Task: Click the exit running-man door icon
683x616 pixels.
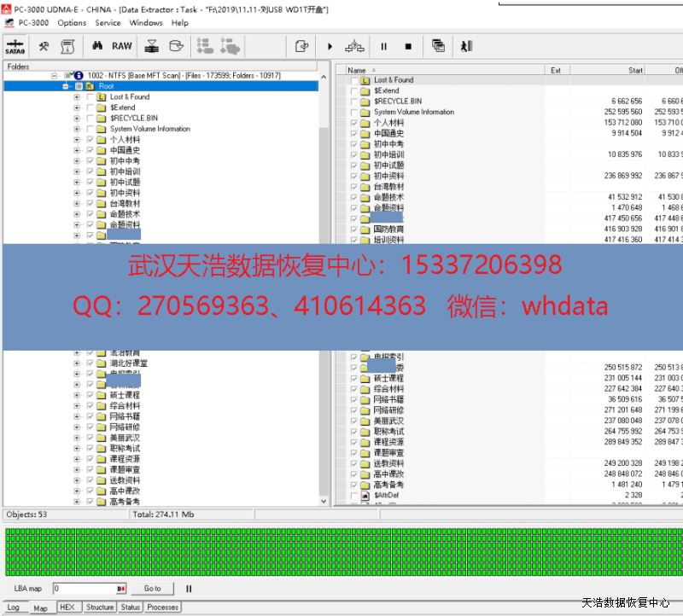Action: coord(466,46)
